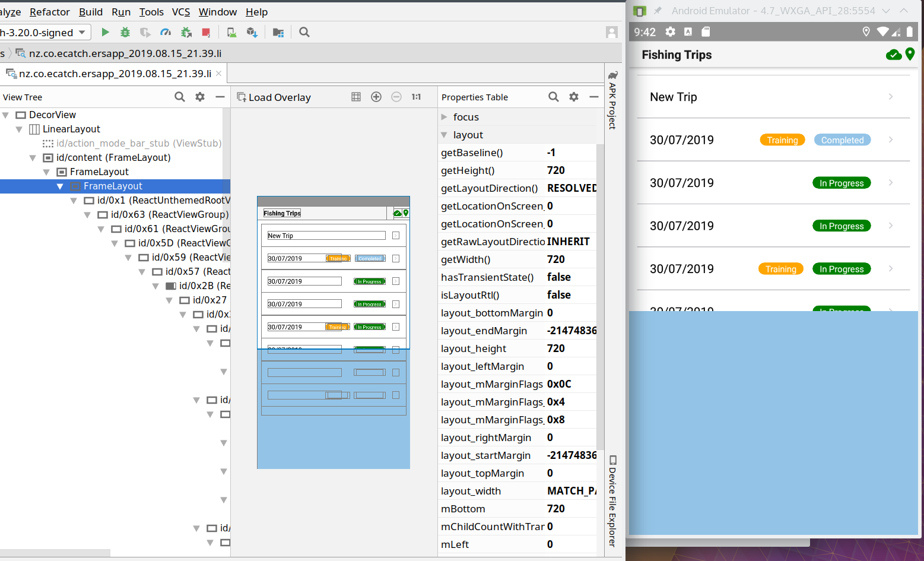Click Load Overlay button
924x561 pixels.
tap(274, 97)
